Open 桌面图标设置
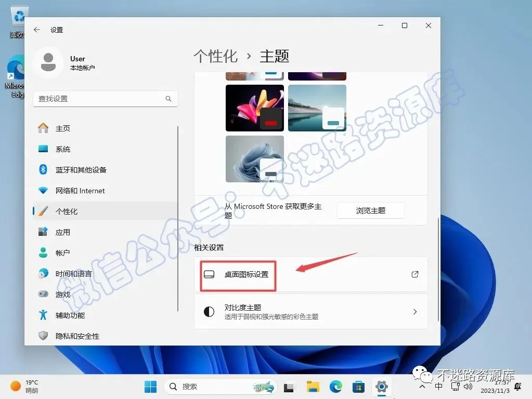 [311, 274]
